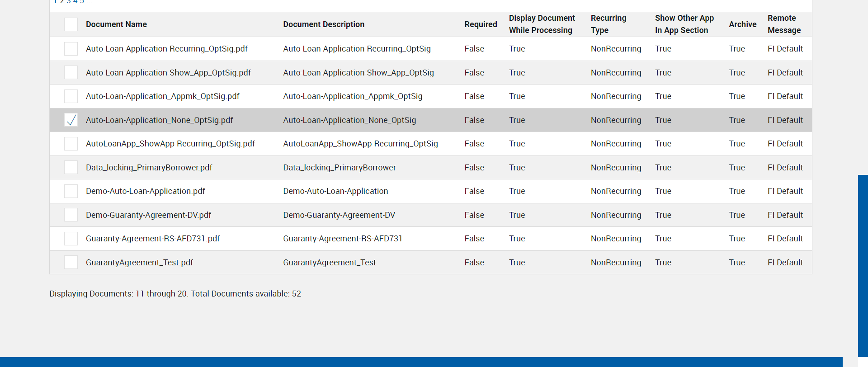Click the blue vertical scrollbar thumb

(x=863, y=266)
